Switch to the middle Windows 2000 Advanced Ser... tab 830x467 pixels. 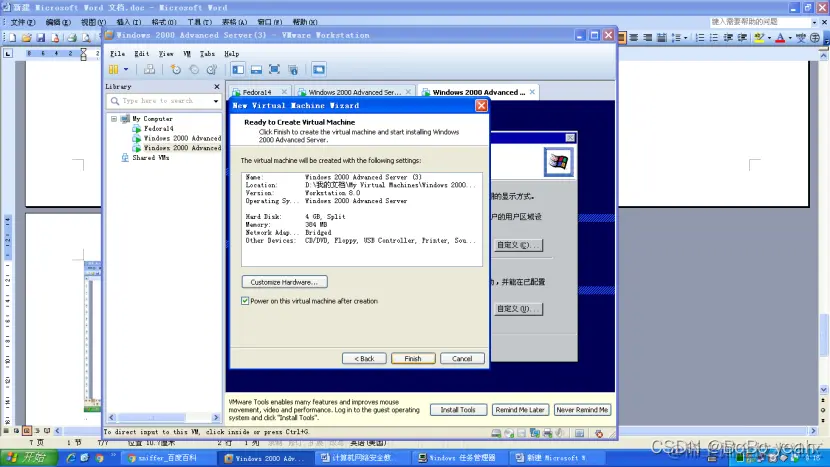(x=354, y=92)
